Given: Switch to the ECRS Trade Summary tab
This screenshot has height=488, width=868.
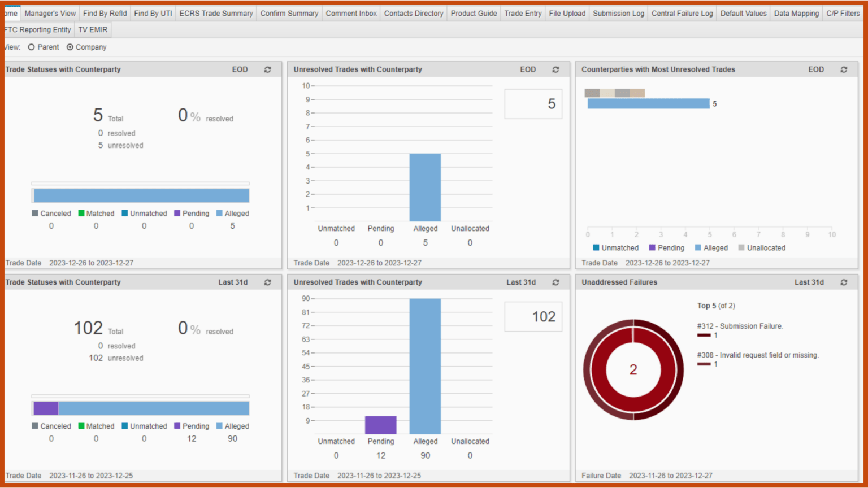Looking at the screenshot, I should pos(216,13).
